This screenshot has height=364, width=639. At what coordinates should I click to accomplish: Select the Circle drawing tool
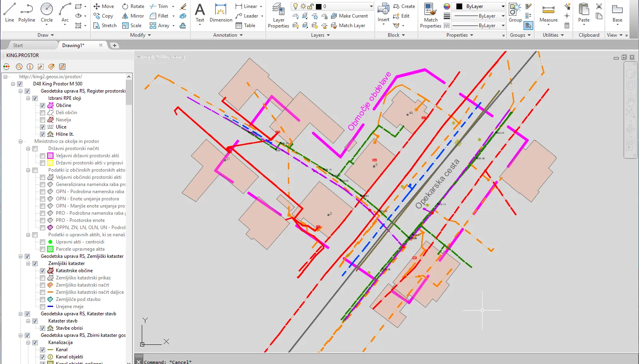pyautogui.click(x=47, y=12)
